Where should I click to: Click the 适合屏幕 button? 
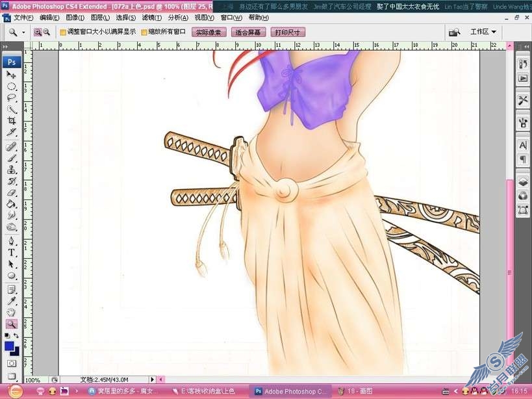pyautogui.click(x=248, y=32)
